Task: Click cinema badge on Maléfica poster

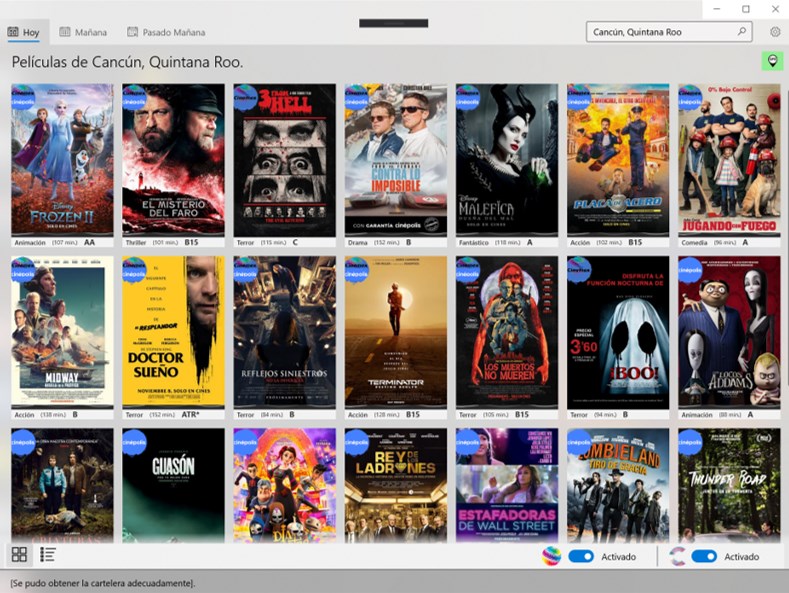Action: tap(468, 97)
